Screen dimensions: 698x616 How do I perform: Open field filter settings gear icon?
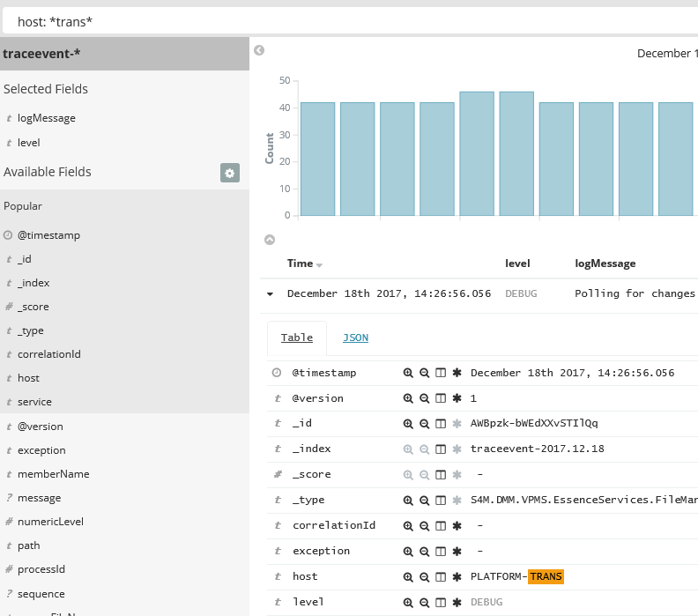tap(230, 173)
